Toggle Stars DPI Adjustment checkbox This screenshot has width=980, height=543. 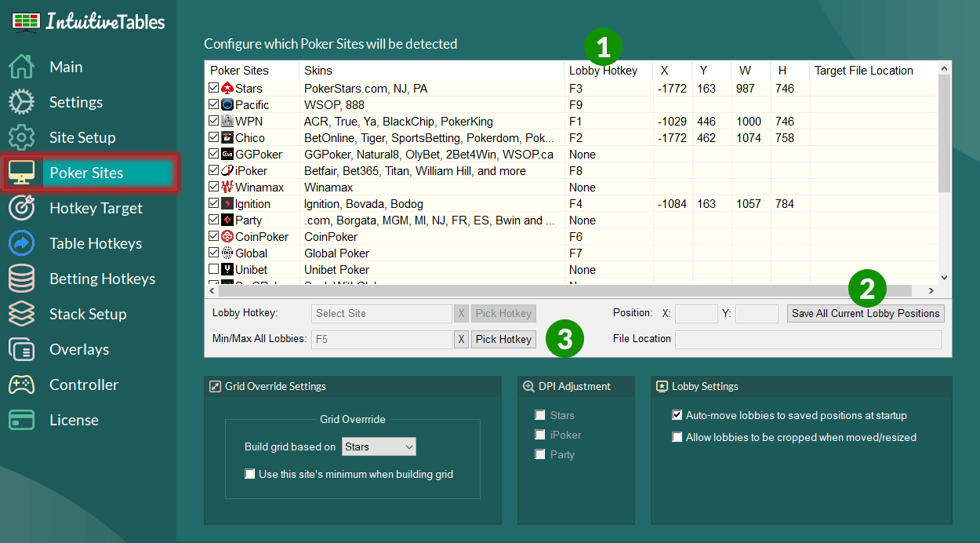click(x=540, y=415)
